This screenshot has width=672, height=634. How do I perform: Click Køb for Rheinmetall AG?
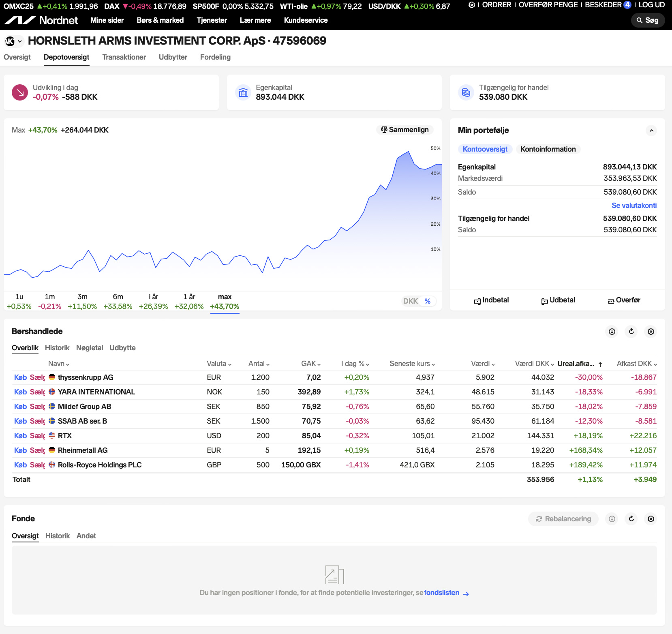(x=20, y=450)
